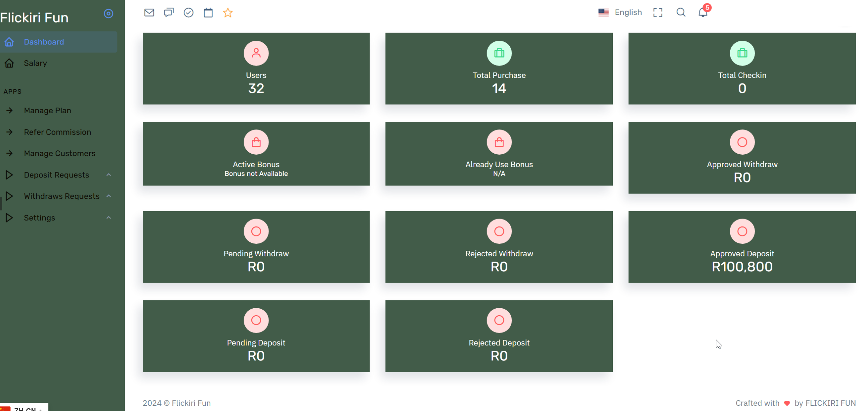Expand the Settings menu section
868x411 pixels.
pyautogui.click(x=39, y=218)
